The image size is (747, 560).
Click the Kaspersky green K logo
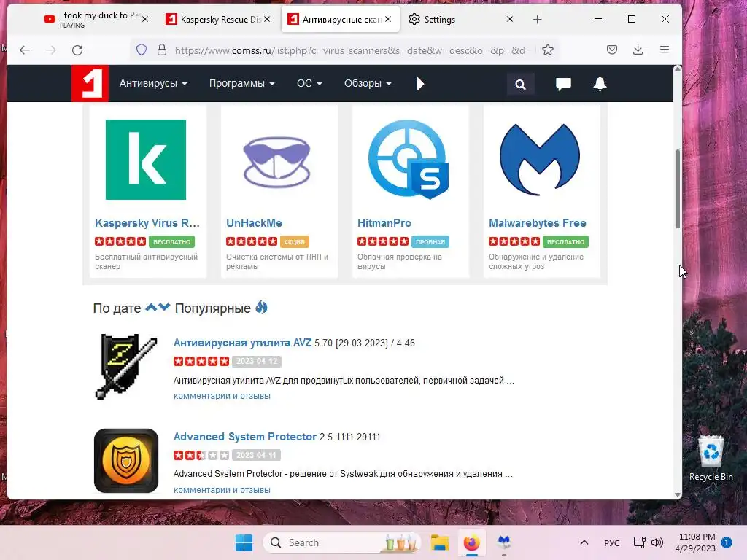(x=146, y=160)
